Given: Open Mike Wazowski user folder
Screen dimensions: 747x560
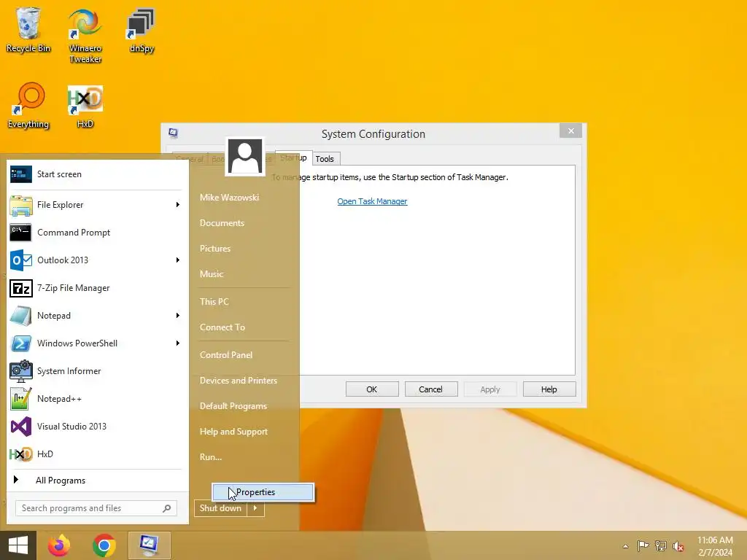Looking at the screenshot, I should [230, 197].
